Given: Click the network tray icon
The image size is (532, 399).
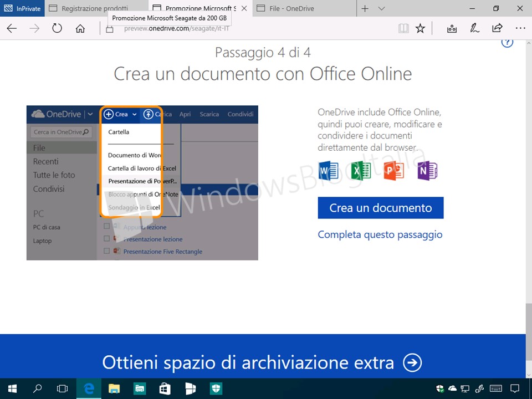Looking at the screenshot, I should tap(465, 388).
